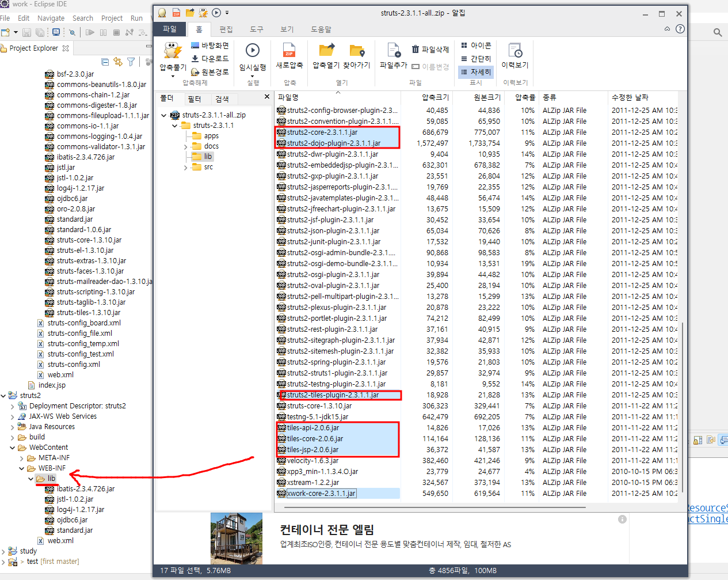Expand the src folder in ALZip tree

point(185,168)
